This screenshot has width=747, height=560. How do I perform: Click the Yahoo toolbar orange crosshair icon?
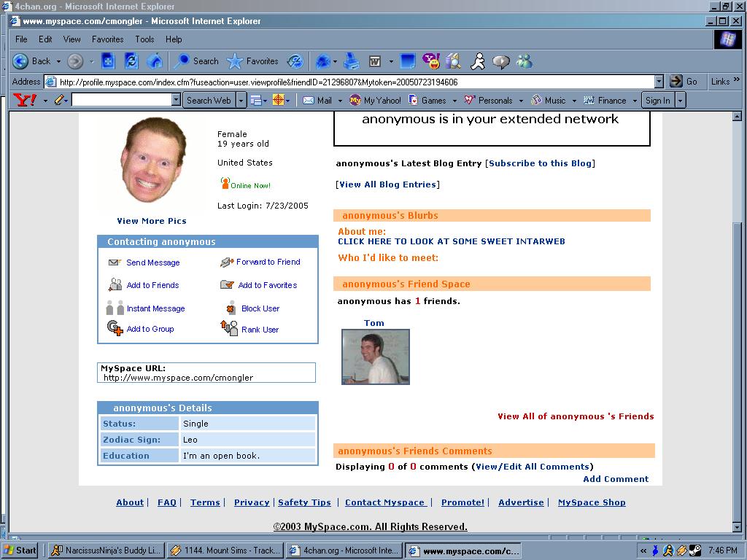tap(278, 101)
